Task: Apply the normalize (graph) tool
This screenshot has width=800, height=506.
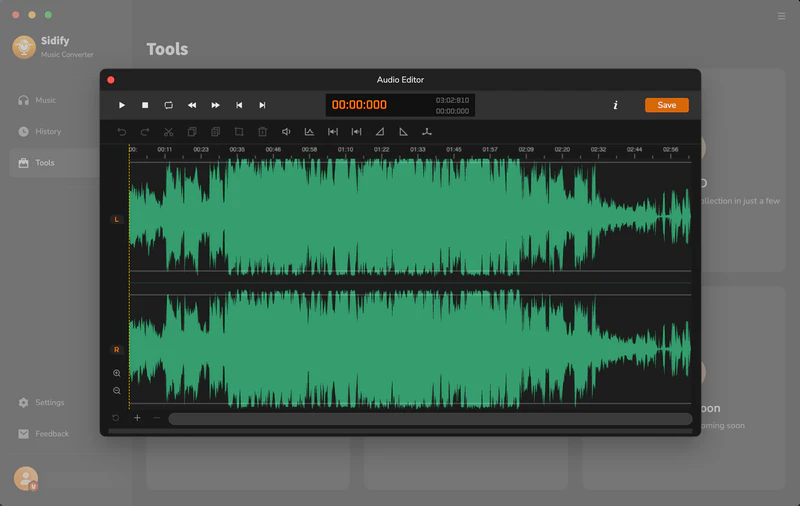Action: click(309, 132)
